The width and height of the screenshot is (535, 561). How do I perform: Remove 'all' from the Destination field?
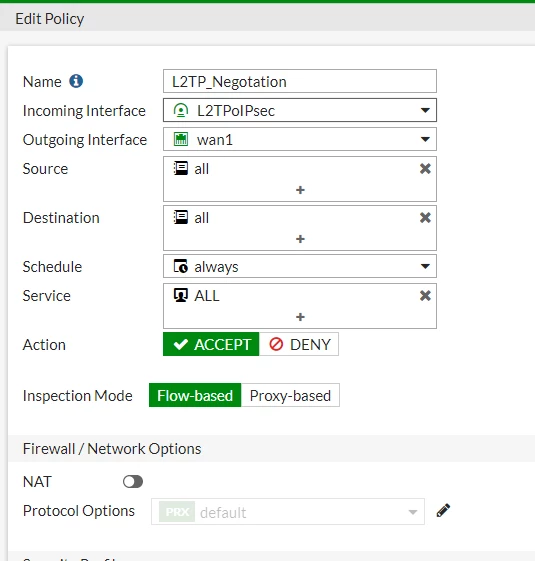(x=425, y=218)
